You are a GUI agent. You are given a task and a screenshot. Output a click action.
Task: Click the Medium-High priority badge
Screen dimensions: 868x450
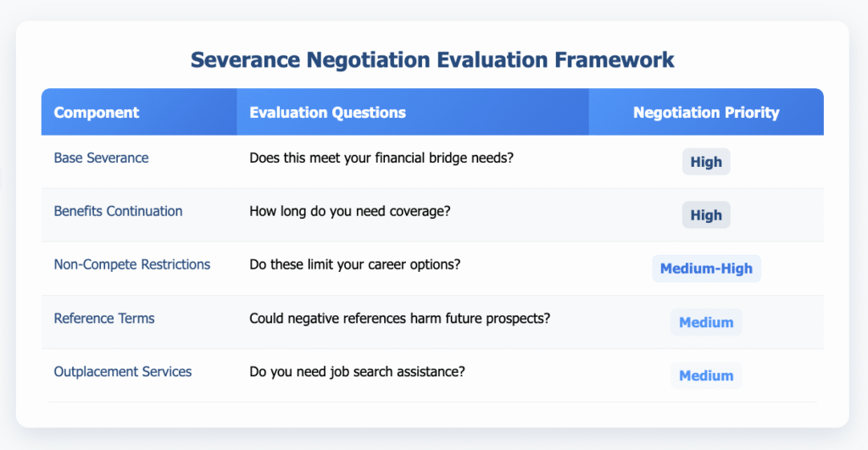point(705,269)
